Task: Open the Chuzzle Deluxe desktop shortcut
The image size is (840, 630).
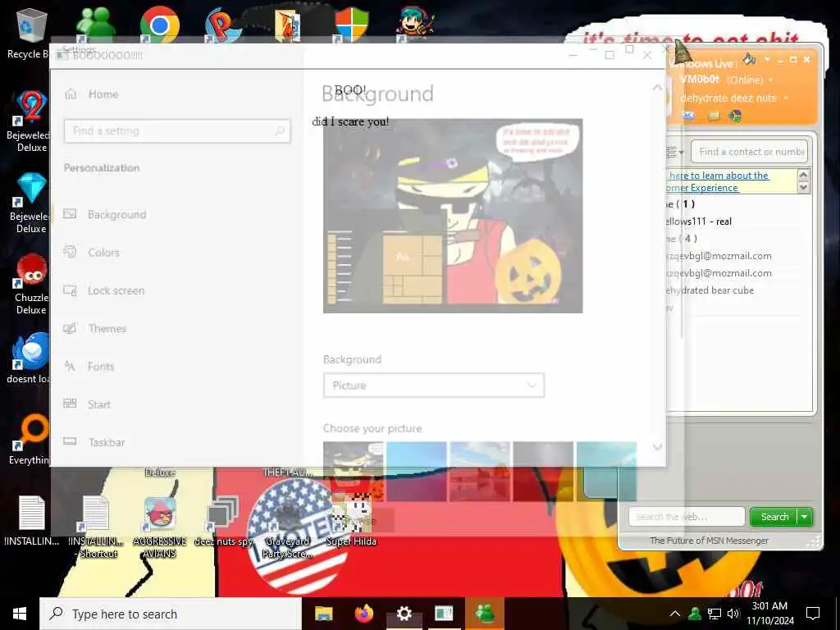Action: 31,285
